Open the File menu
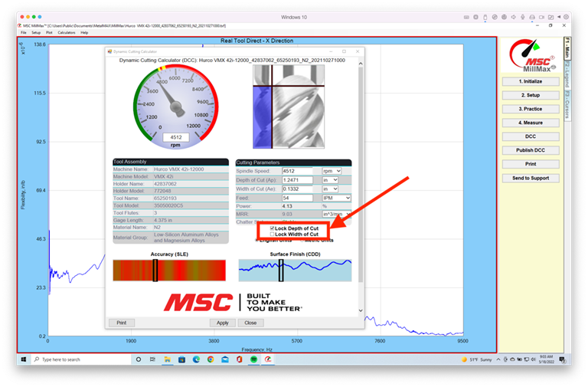 (x=24, y=33)
